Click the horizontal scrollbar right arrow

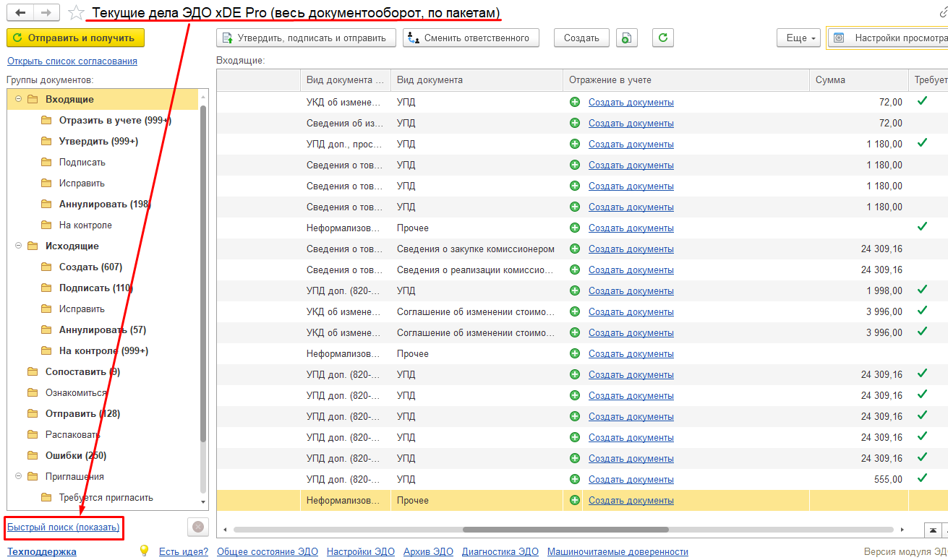902,530
